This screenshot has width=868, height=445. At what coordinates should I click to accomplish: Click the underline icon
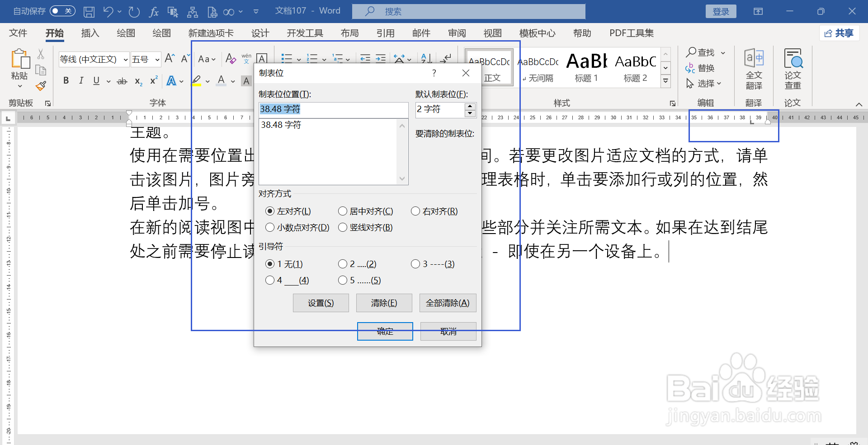(x=96, y=81)
